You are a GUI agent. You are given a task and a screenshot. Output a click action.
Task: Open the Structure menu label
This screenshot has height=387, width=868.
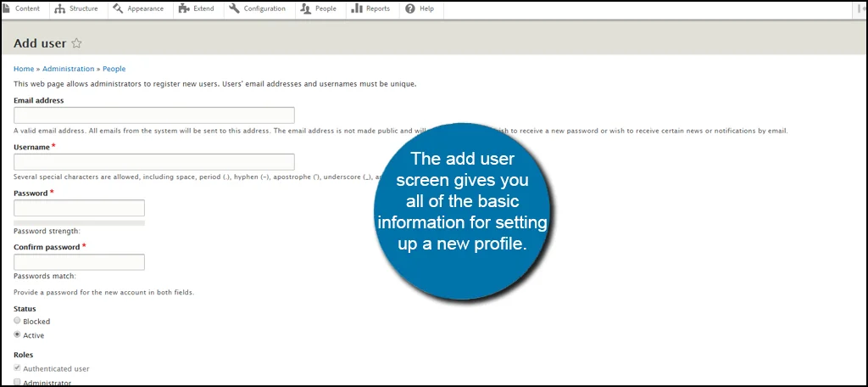[x=84, y=8]
